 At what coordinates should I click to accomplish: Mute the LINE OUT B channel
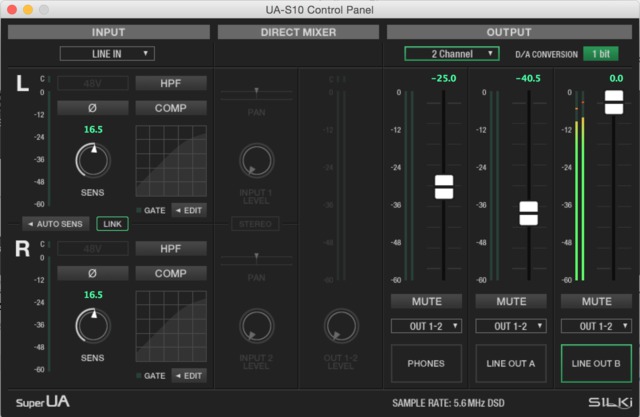597,301
